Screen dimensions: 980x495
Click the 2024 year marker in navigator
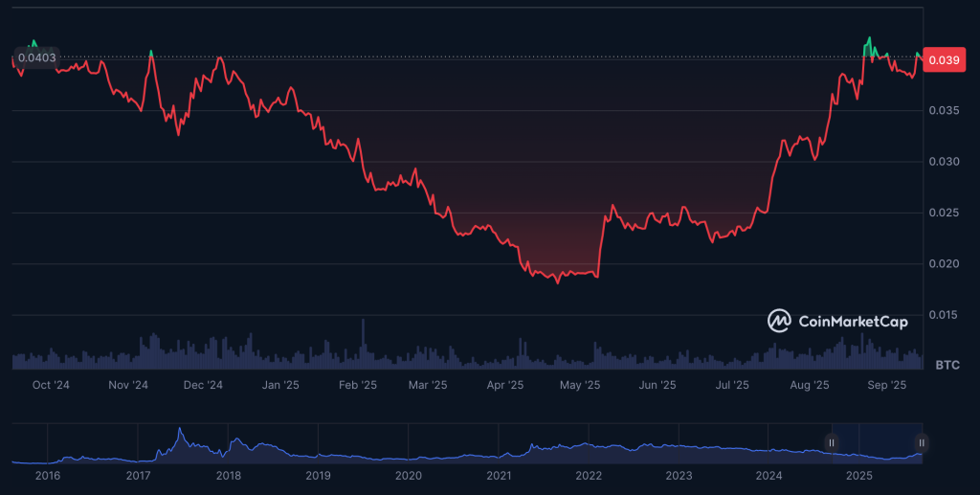768,476
